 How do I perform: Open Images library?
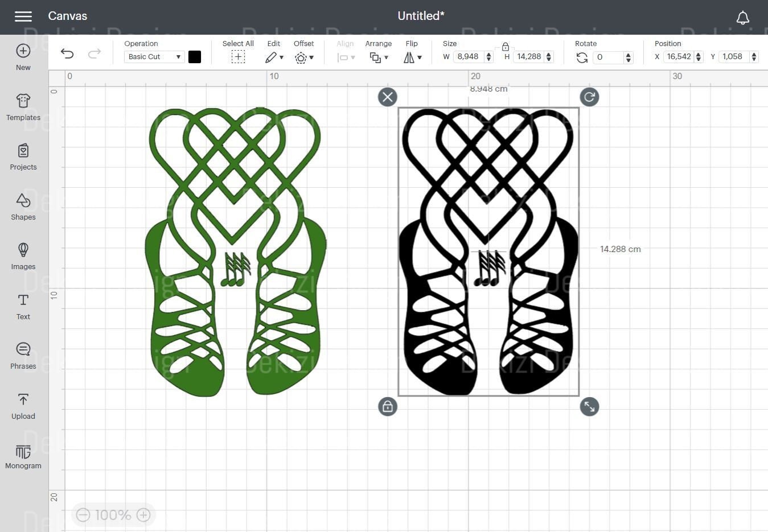click(23, 257)
